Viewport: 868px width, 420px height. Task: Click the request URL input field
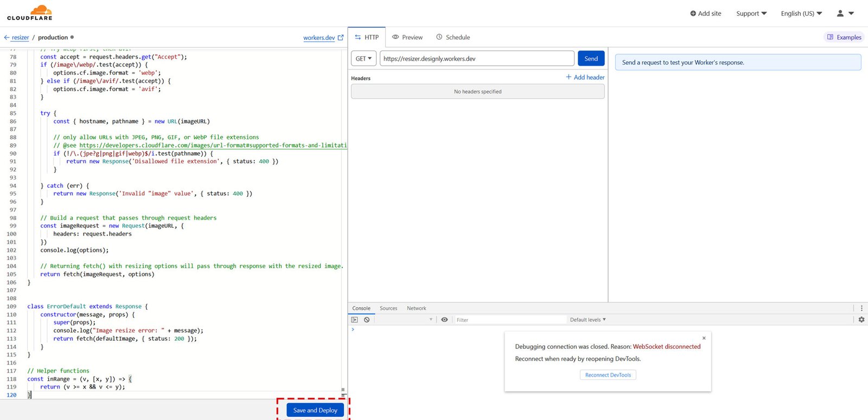477,59
